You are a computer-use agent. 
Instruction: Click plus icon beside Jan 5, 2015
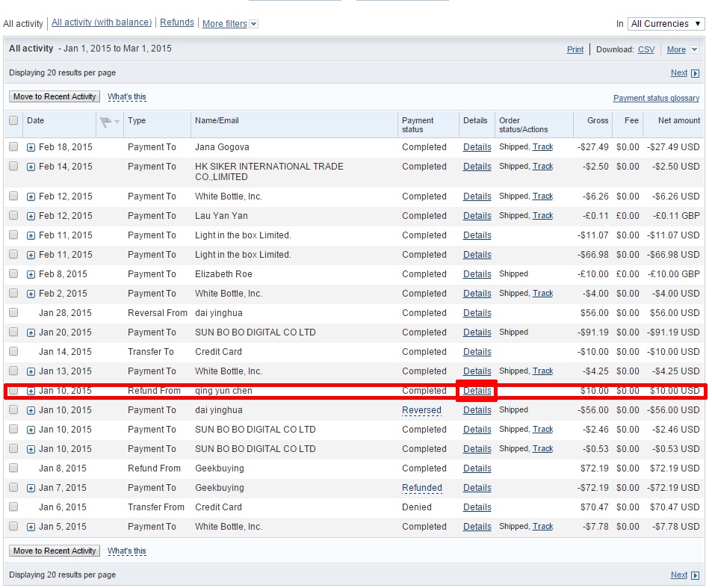[x=31, y=527]
